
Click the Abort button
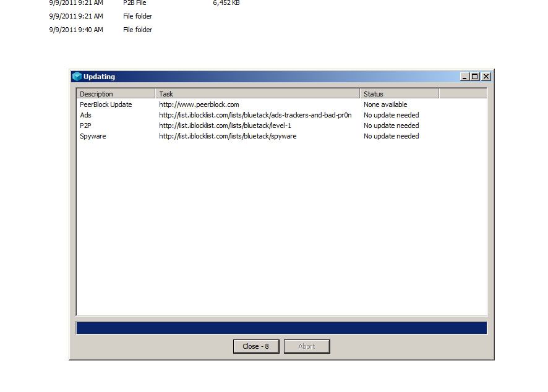(307, 346)
